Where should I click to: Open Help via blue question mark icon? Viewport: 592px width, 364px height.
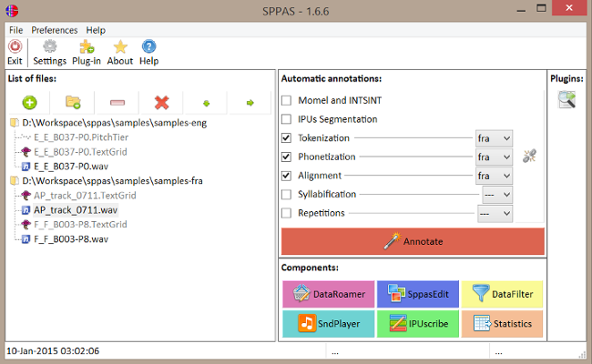coord(148,46)
